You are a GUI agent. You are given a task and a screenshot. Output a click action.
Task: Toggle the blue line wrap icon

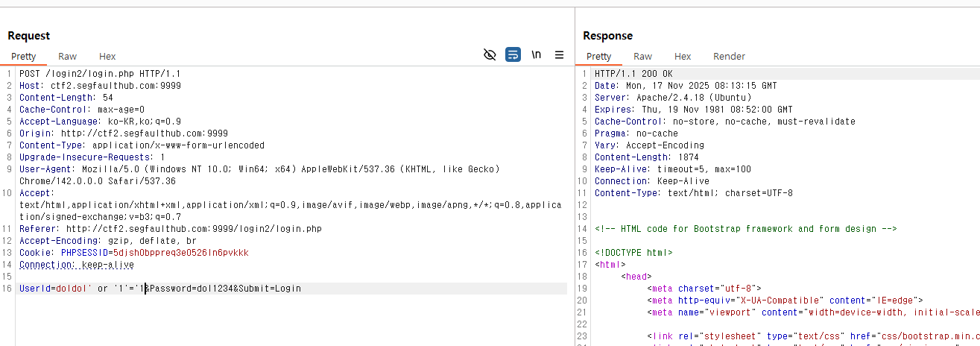pos(513,54)
